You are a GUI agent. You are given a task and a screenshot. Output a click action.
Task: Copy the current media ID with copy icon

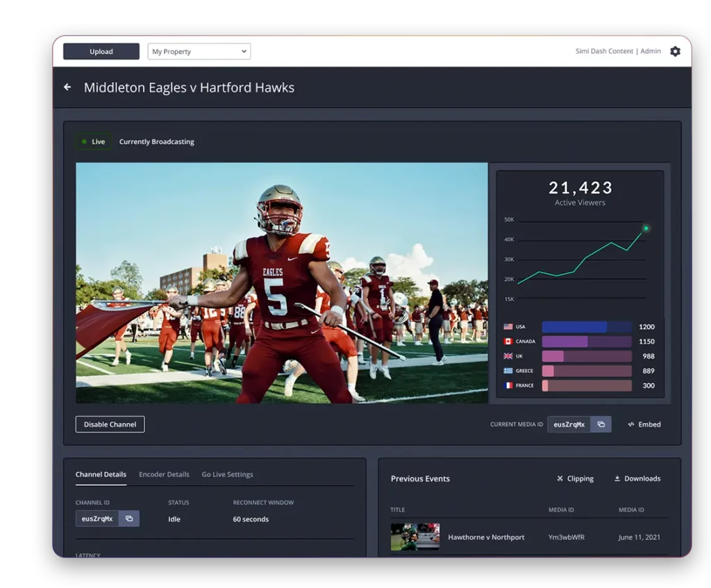(x=601, y=424)
